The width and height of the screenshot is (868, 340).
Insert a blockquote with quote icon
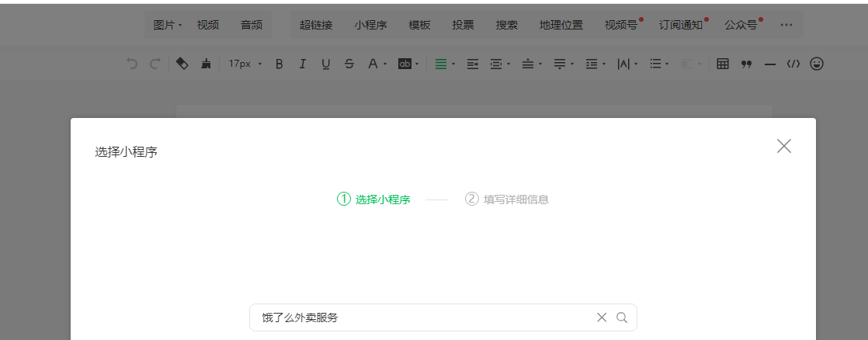pyautogui.click(x=746, y=64)
